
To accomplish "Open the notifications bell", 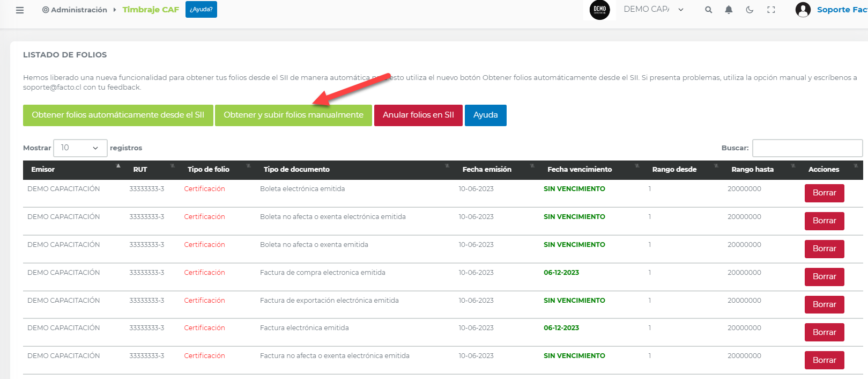I will [729, 10].
